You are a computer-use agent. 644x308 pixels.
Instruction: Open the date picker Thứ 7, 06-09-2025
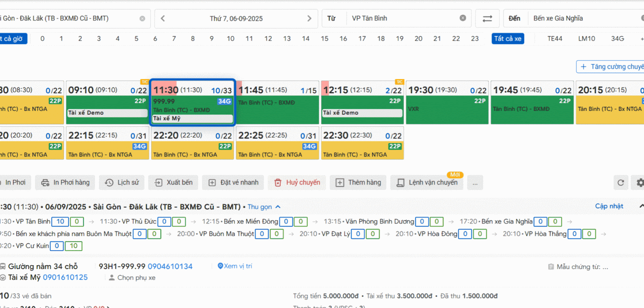[x=236, y=19]
